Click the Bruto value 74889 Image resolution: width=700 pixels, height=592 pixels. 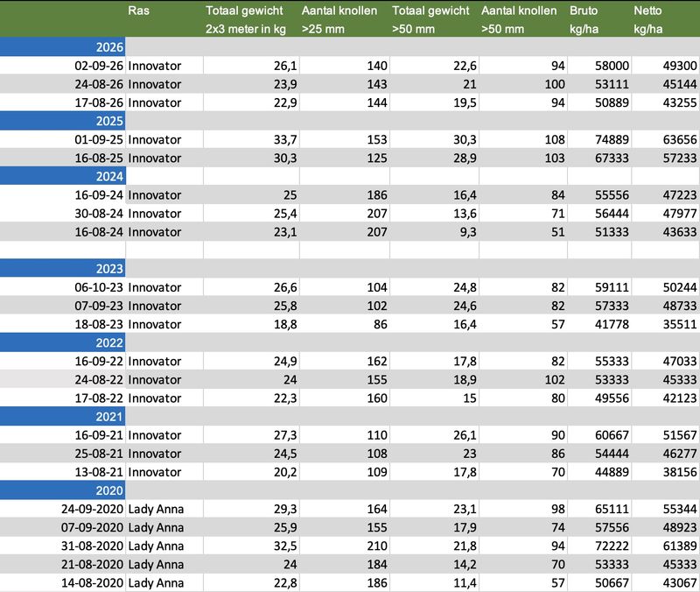612,139
